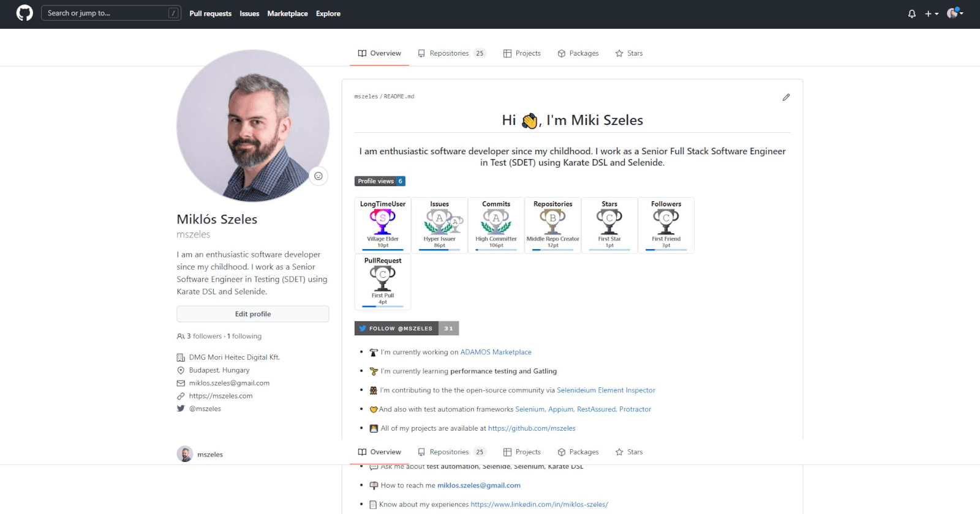Open the Stars tab
The height and width of the screenshot is (514, 980).
[x=629, y=53]
